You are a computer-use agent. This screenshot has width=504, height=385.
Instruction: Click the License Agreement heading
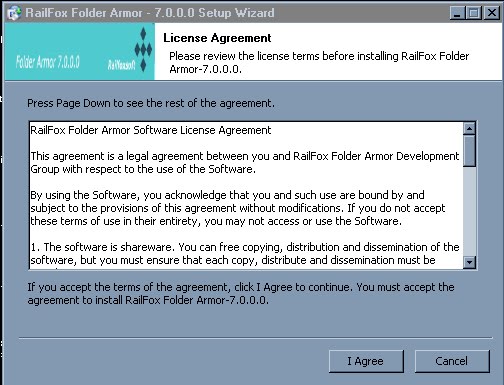point(217,38)
